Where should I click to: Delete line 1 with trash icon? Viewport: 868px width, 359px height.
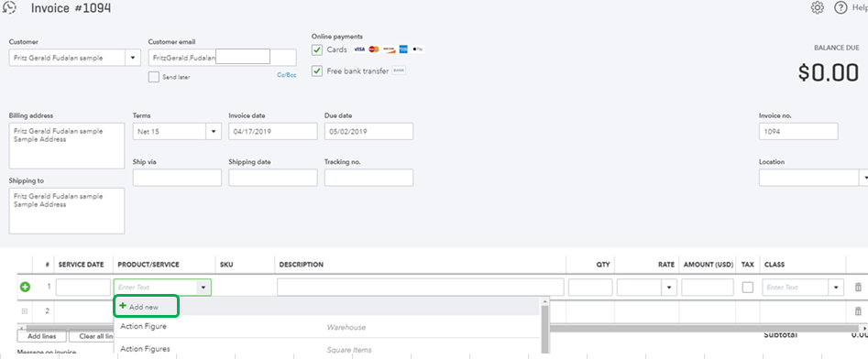pos(858,287)
